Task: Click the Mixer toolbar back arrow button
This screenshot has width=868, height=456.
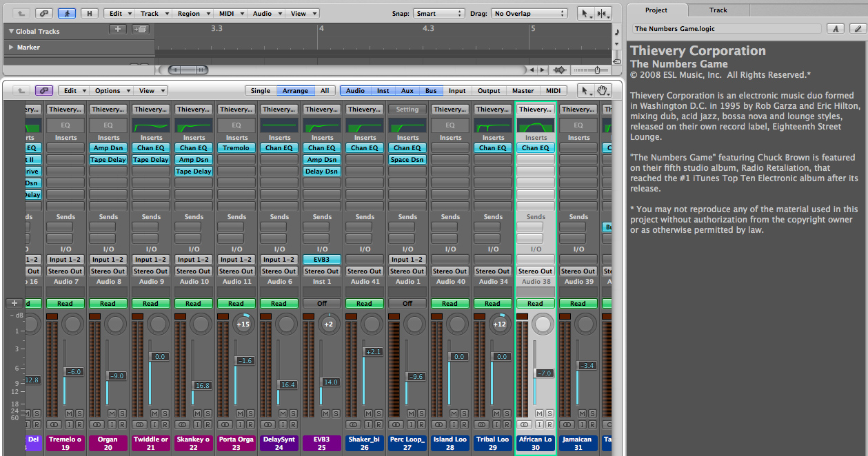Action: tap(21, 90)
